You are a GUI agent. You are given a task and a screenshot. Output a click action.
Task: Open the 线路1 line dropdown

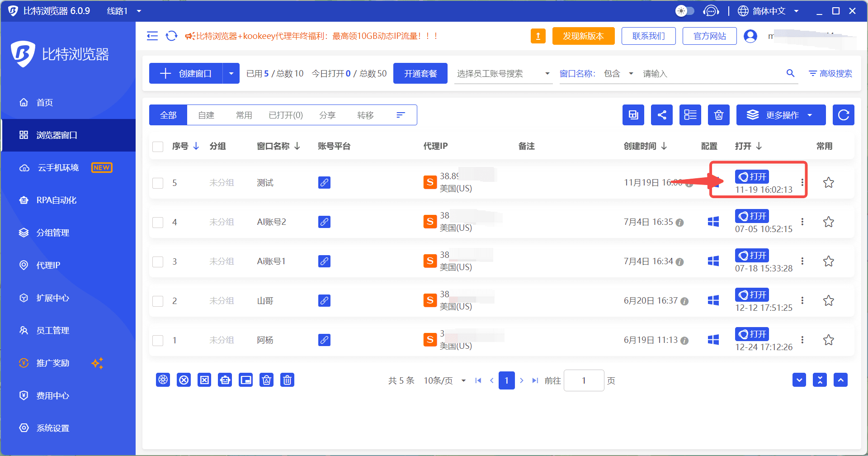[124, 11]
